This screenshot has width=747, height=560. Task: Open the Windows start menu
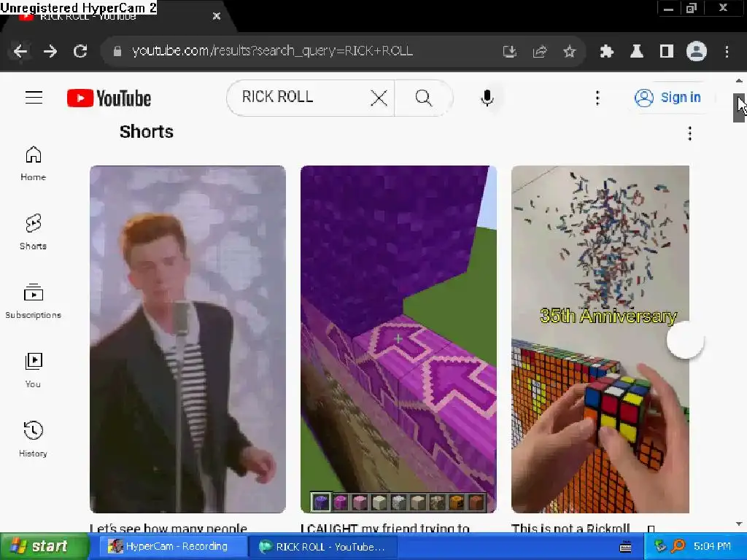pos(44,546)
